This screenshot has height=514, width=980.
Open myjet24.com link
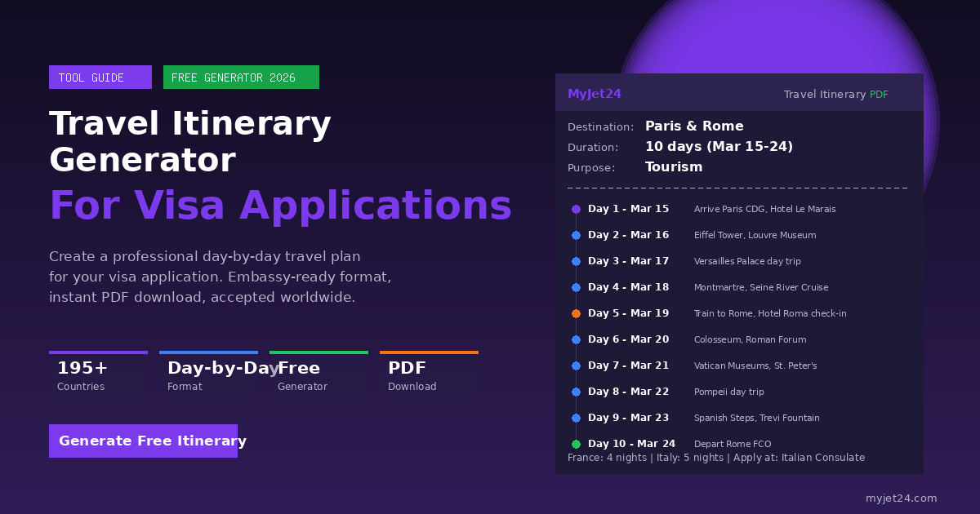(902, 498)
